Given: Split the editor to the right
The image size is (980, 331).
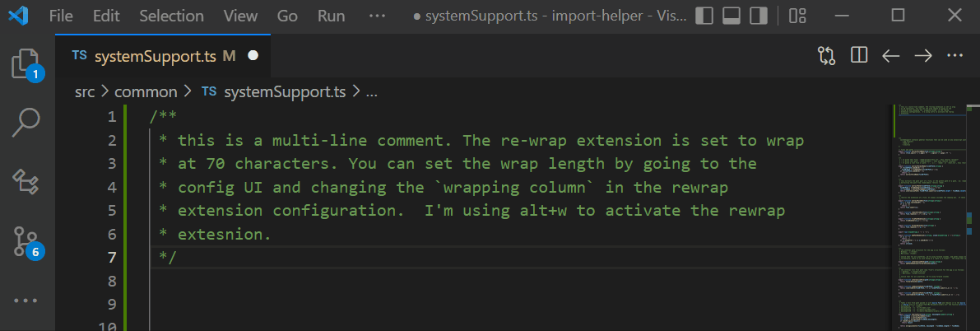Looking at the screenshot, I should 859,55.
